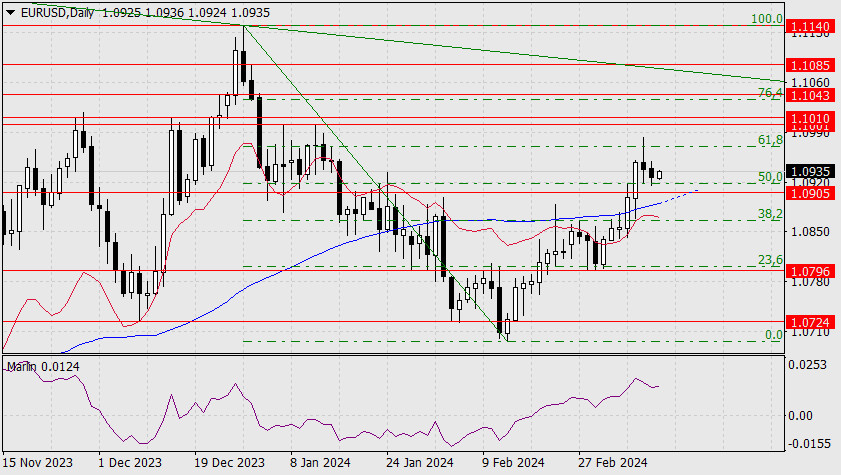Click the 0.0253 oscillator scale value
Viewport: 841px width, 475px height.
807,365
